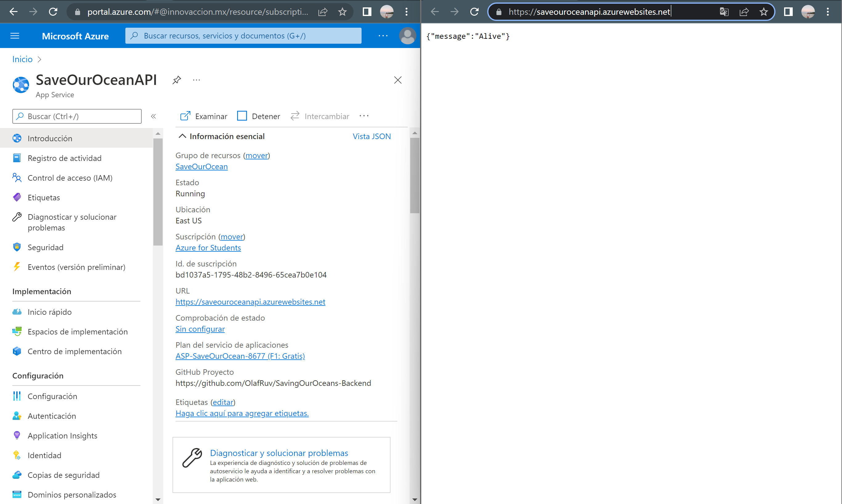Open the Seguridad shield section
The height and width of the screenshot is (504, 842).
46,247
